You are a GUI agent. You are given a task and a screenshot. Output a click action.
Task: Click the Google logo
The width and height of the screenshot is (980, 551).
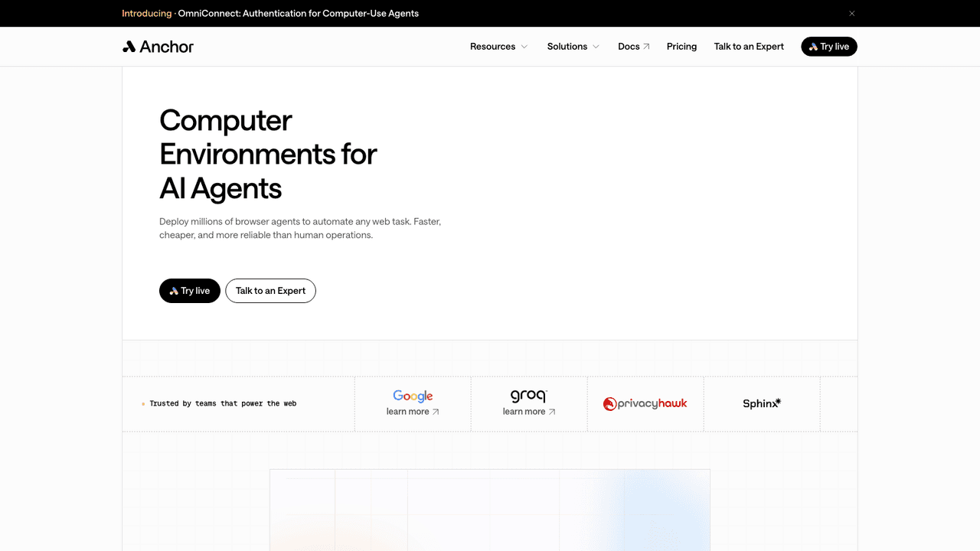pos(413,396)
